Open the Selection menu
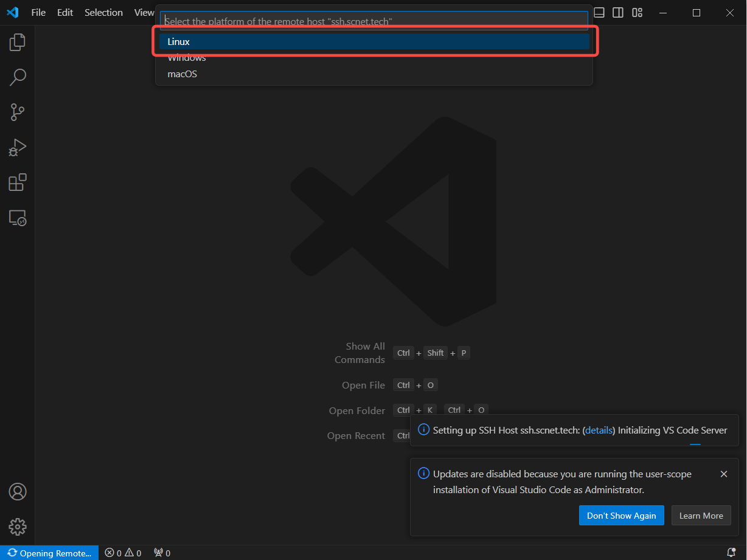The image size is (747, 560). 103,12
